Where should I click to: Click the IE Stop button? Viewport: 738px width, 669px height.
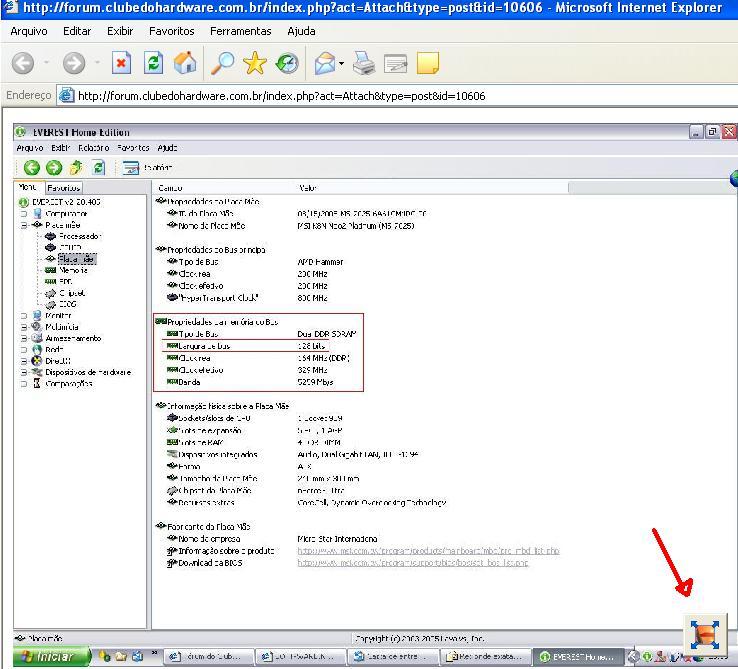click(x=121, y=63)
